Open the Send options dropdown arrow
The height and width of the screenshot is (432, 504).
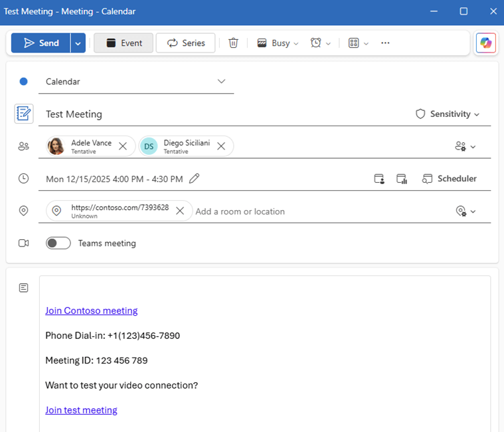point(78,43)
